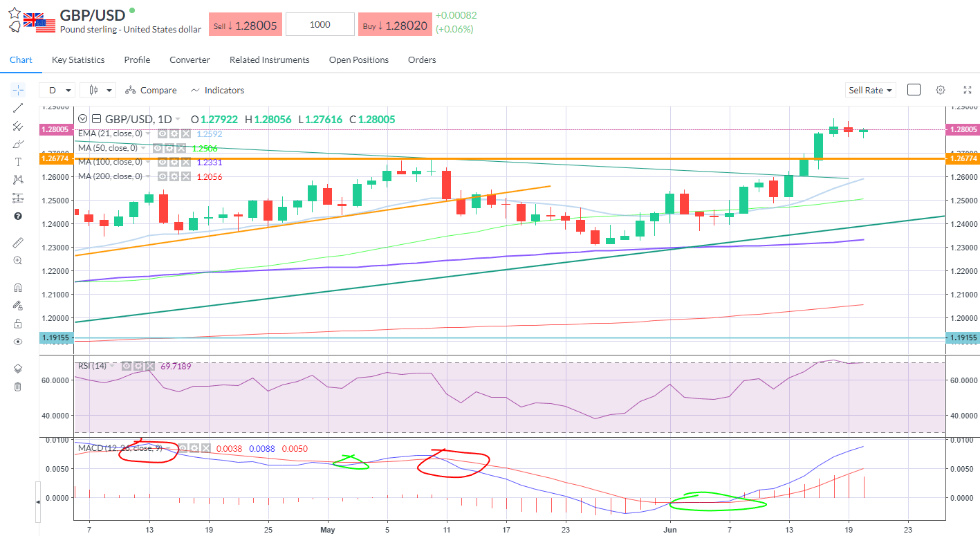Remove the MA 50 indicator
Screen dimensions: 980x536
pos(181,148)
